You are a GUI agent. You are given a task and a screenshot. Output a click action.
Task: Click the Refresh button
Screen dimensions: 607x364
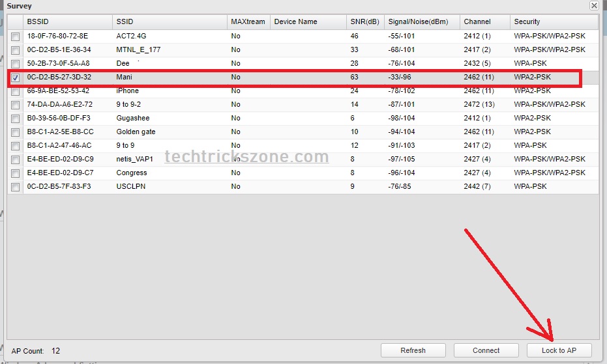click(413, 350)
